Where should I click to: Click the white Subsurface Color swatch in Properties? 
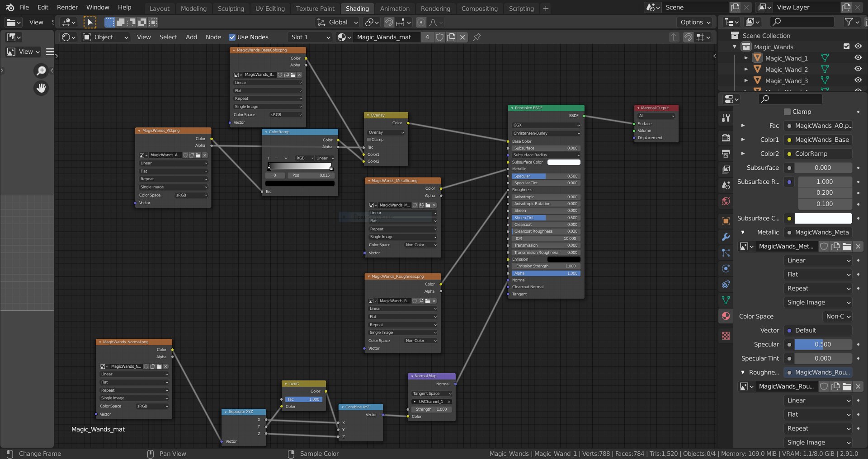tap(823, 218)
